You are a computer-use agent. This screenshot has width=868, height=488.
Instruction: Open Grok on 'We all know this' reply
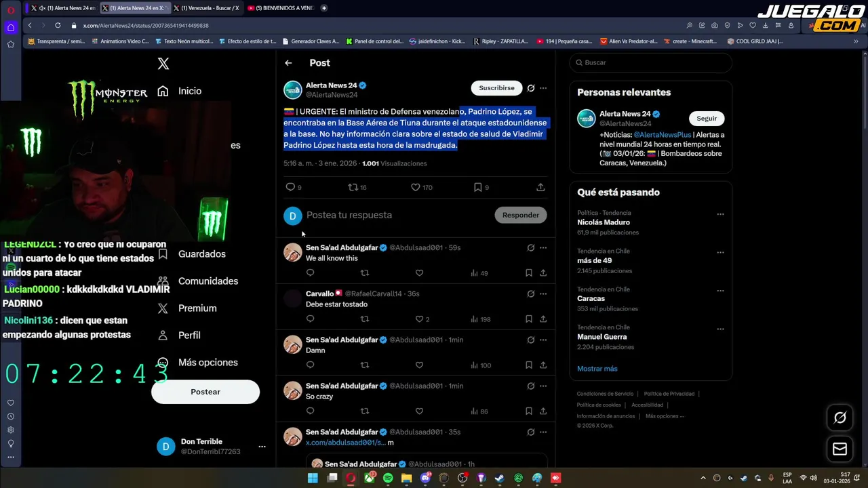531,248
